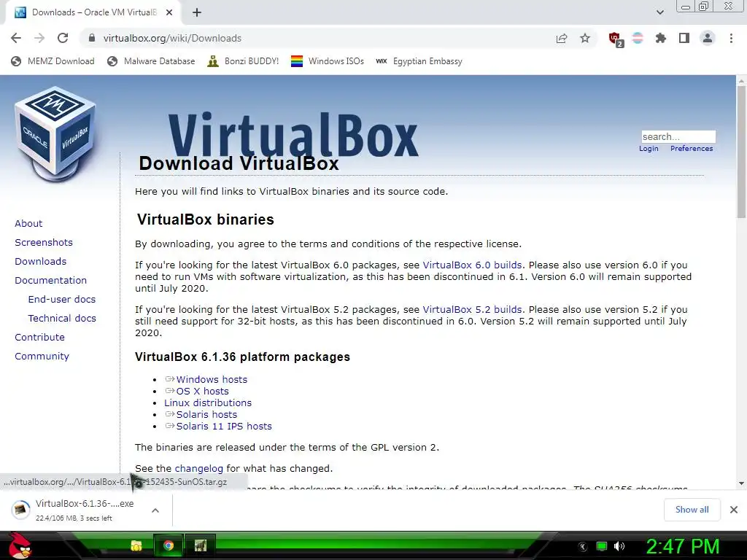Open Screenshots in the sidebar
Image resolution: width=747 pixels, height=560 pixels.
pos(44,242)
